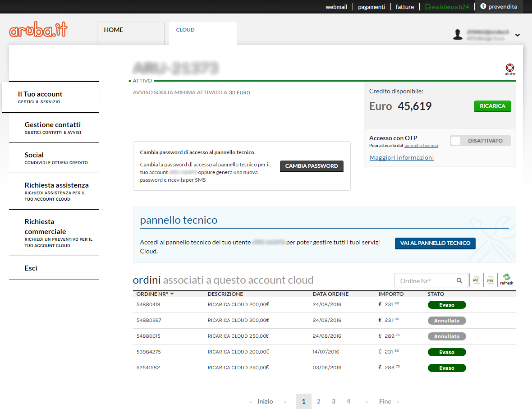Open fatture in top bar
Image resolution: width=532 pixels, height=418 pixels.
(405, 7)
